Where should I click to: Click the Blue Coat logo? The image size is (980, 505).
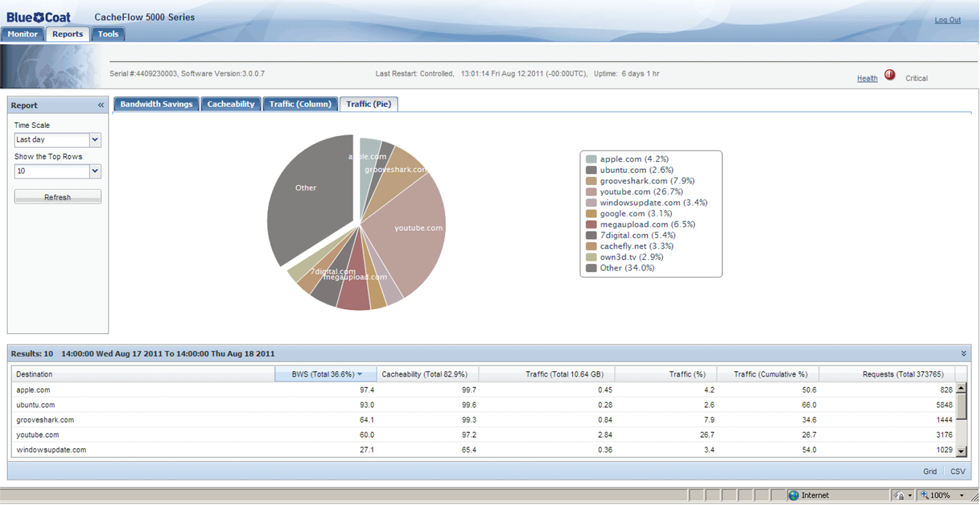click(39, 17)
